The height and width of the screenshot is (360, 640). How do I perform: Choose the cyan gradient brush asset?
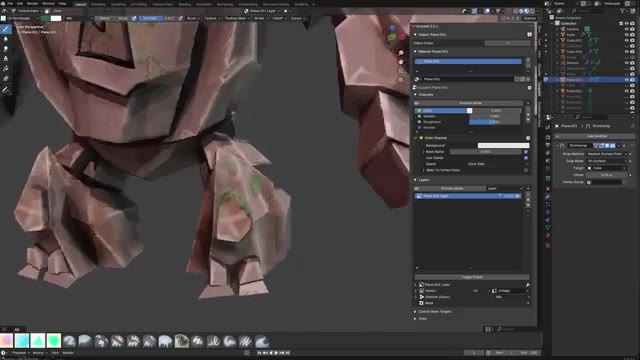[22, 340]
